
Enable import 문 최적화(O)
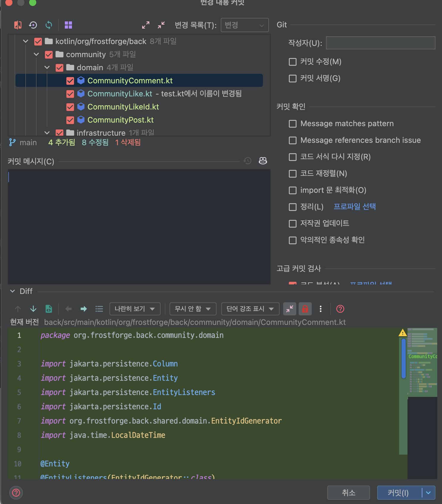(x=293, y=190)
